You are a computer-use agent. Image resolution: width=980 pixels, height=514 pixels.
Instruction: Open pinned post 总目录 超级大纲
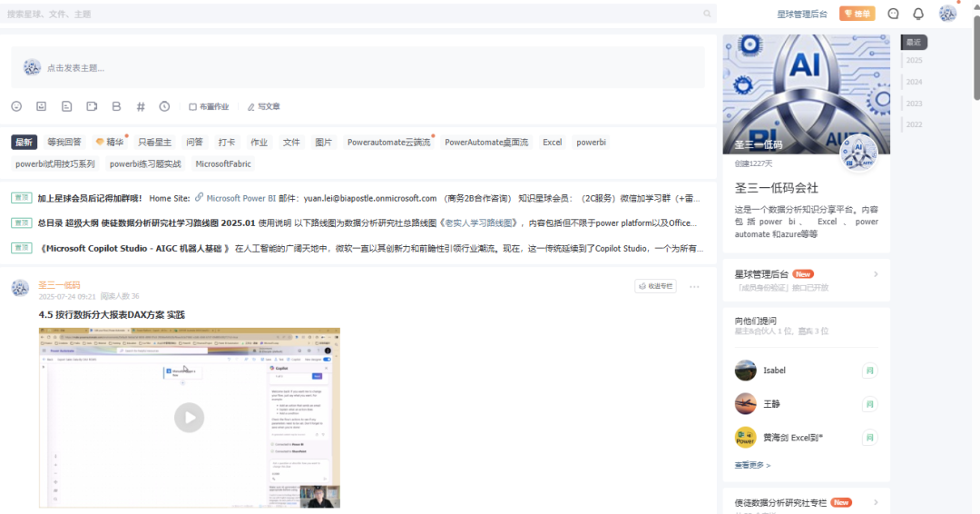click(x=146, y=223)
